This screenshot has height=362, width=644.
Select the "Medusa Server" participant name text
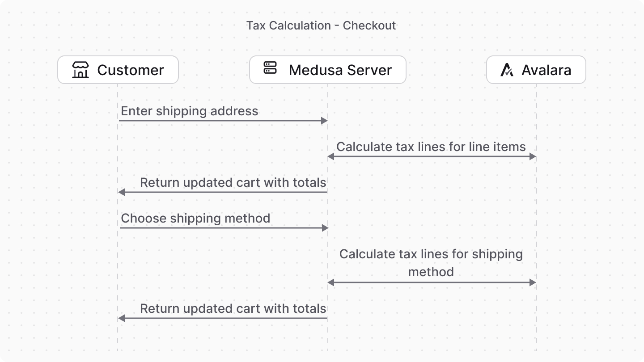pos(340,70)
